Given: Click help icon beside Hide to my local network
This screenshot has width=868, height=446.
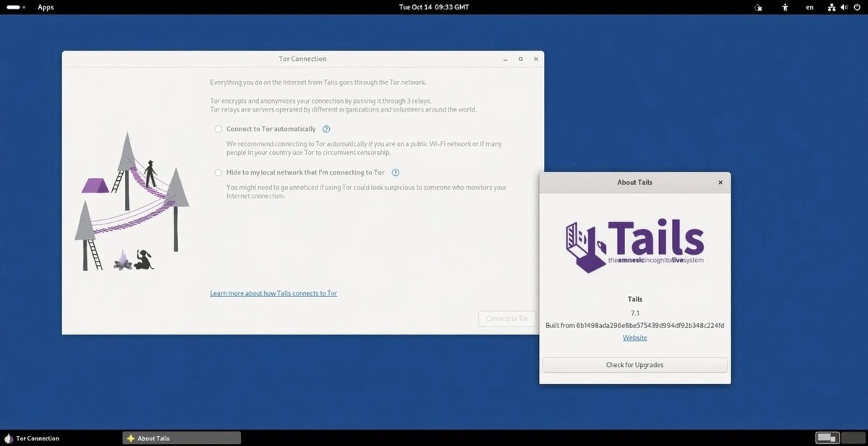Looking at the screenshot, I should [x=396, y=172].
